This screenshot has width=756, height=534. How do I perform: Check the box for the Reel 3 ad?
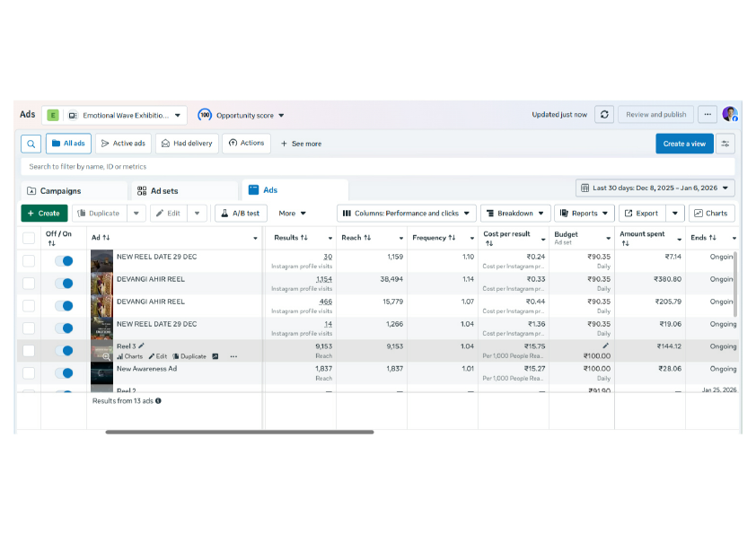point(29,350)
